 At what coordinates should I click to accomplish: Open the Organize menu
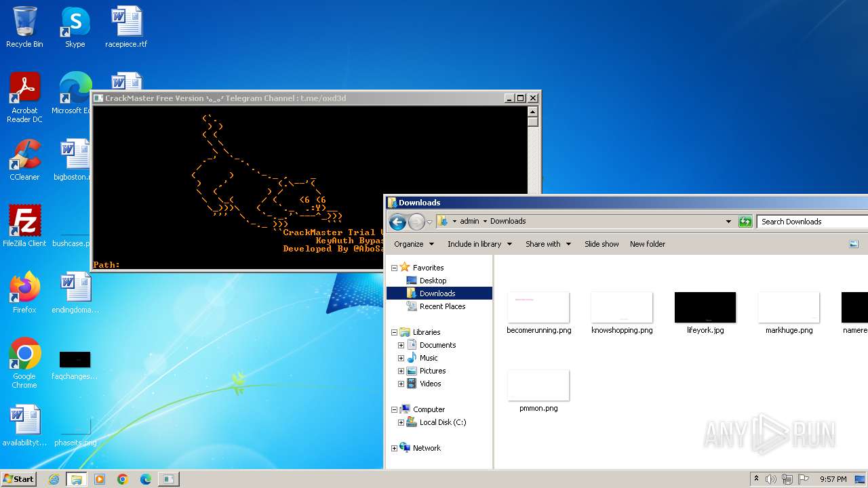pyautogui.click(x=414, y=244)
